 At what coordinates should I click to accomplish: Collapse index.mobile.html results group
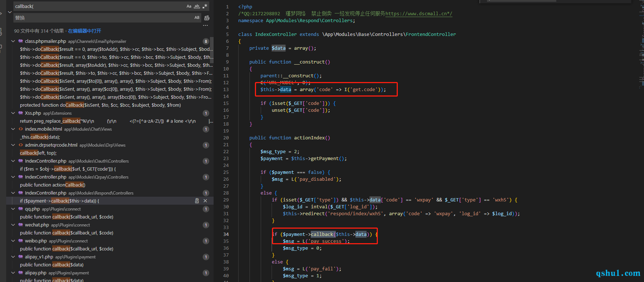tap(13, 129)
